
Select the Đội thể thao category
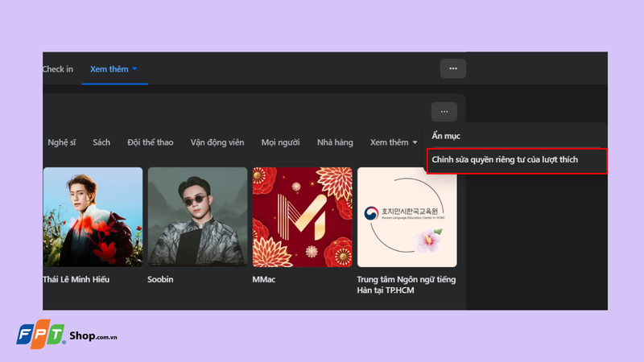151,142
